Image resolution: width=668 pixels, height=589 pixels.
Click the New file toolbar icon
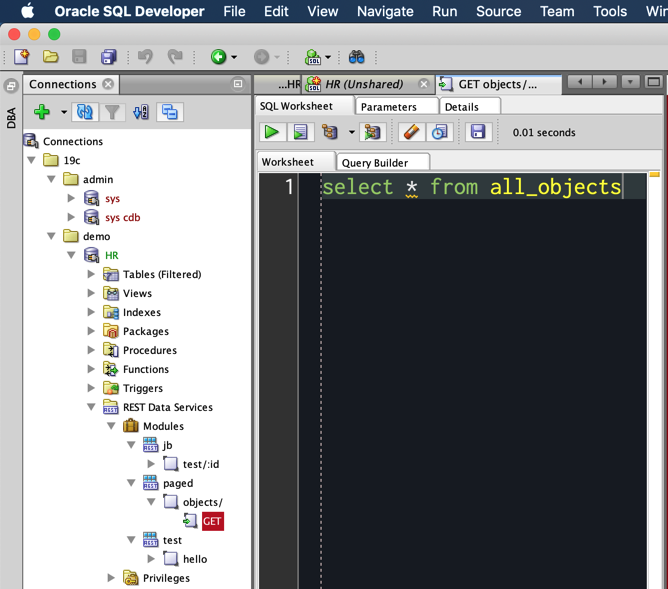click(21, 56)
